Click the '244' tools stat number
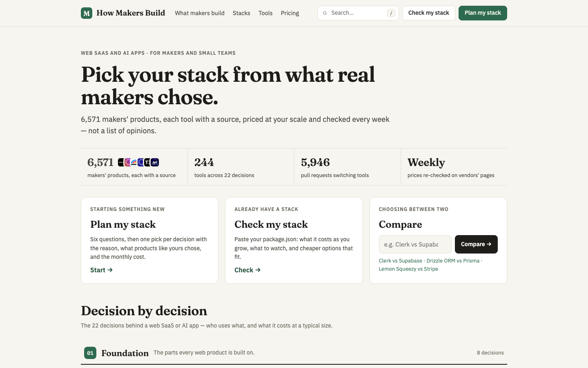Screen dimensions: 588x368 204,162
